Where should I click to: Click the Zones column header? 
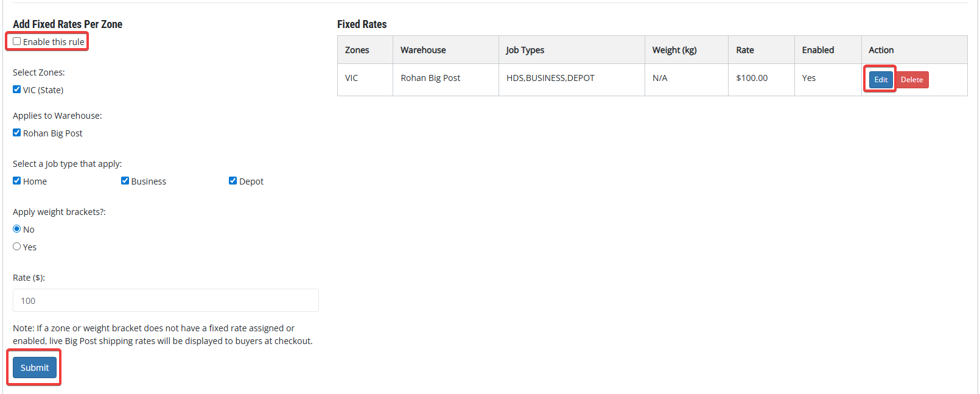tap(357, 50)
